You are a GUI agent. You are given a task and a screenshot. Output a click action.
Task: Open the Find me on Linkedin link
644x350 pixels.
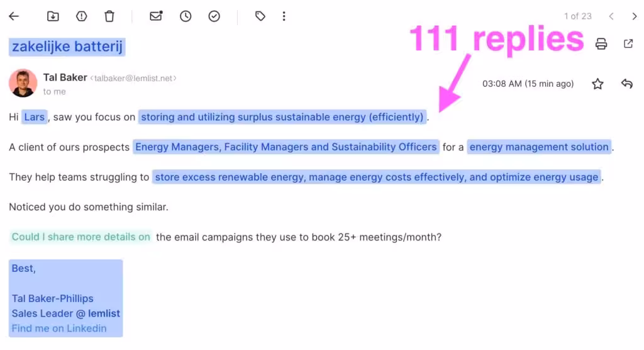[x=59, y=328]
